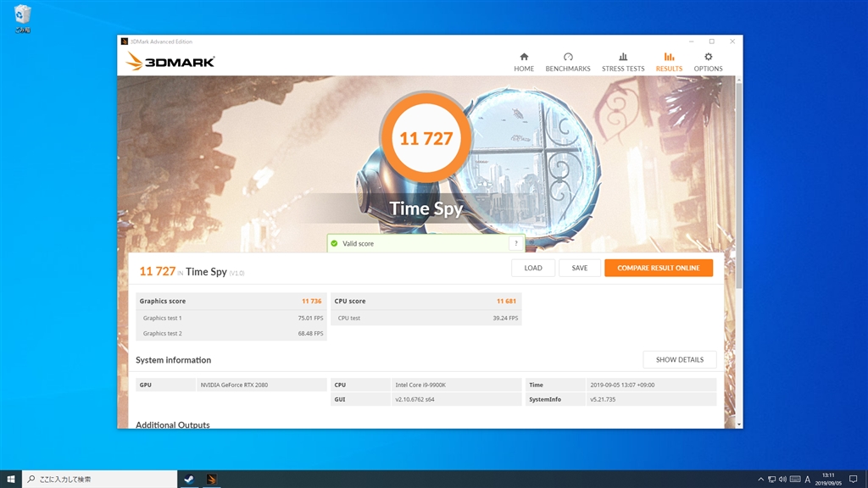Viewport: 868px width, 488px height.
Task: Expand the hidden system tray icons
Action: (x=760, y=480)
